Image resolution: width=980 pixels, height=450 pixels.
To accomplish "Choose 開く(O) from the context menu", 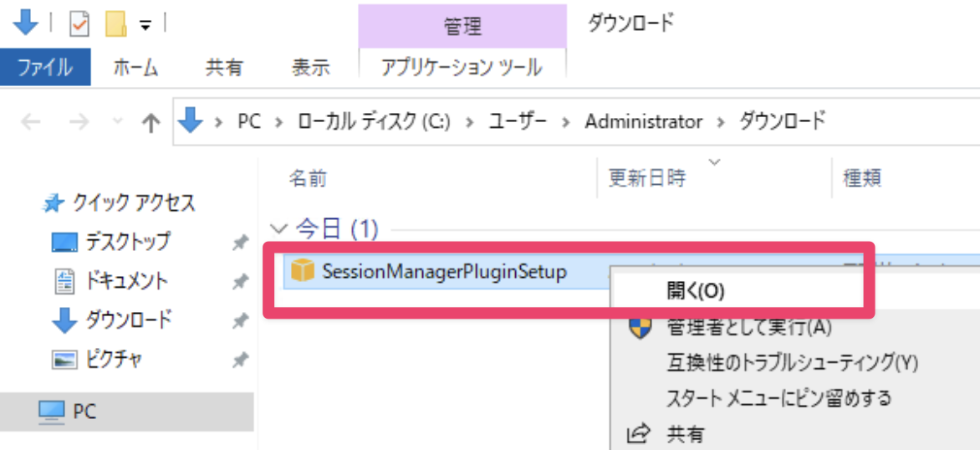I will coord(695,290).
